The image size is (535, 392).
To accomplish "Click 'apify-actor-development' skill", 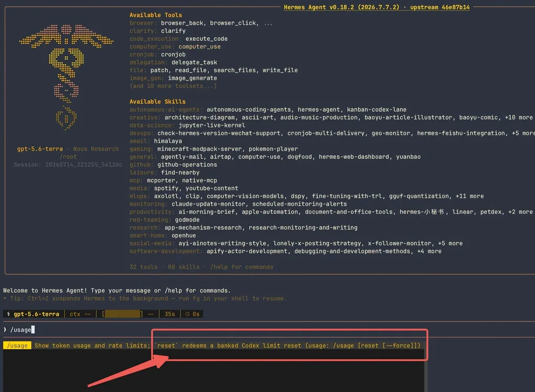I will point(247,251).
